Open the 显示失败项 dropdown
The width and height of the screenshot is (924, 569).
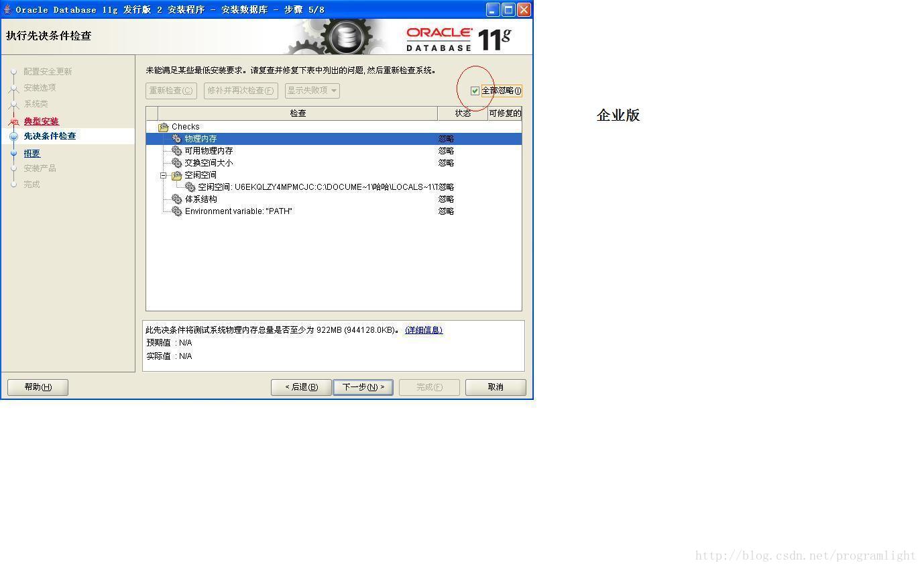tap(312, 91)
